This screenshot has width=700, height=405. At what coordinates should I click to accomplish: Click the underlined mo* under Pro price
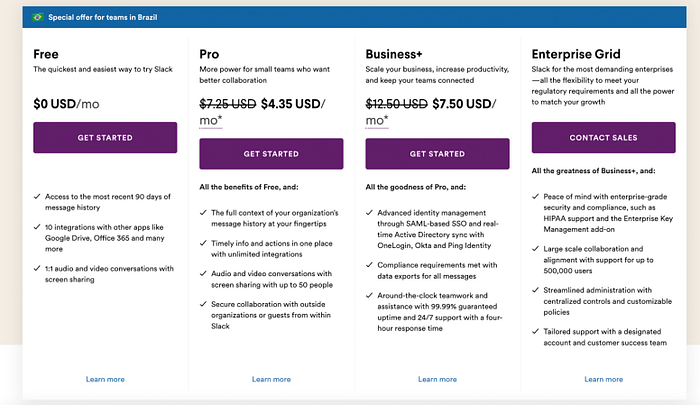(211, 120)
